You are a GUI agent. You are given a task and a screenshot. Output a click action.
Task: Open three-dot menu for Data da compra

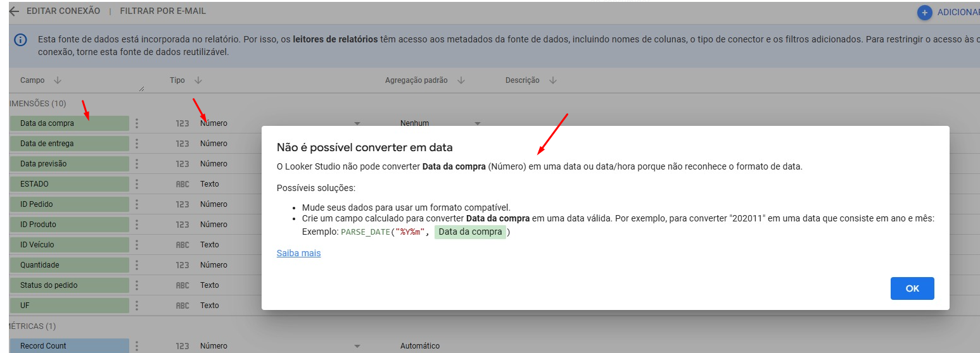point(137,123)
